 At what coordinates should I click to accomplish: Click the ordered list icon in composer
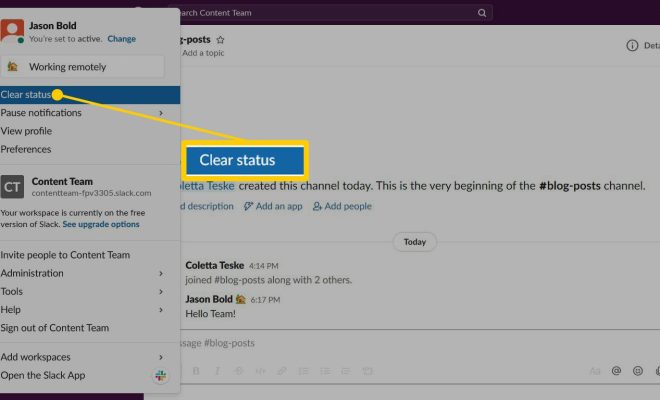click(x=303, y=371)
